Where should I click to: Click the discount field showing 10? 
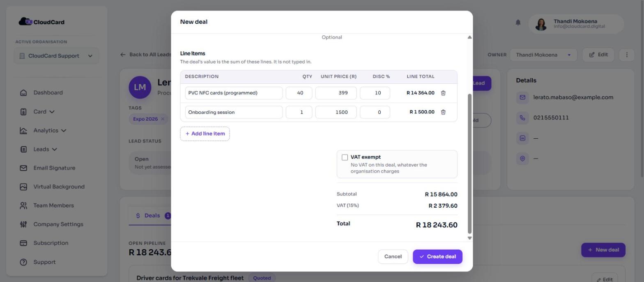pyautogui.click(x=375, y=93)
